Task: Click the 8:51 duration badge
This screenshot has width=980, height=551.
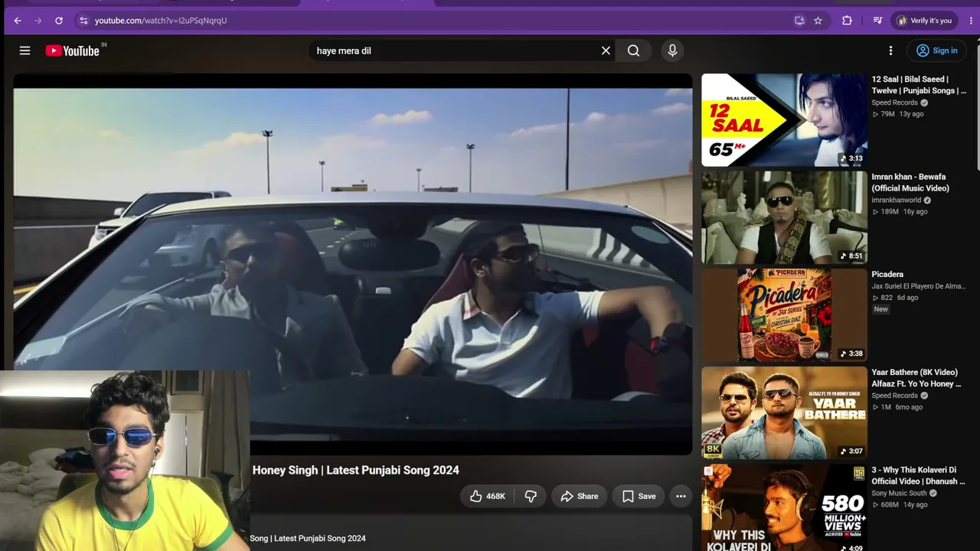Action: click(851, 256)
